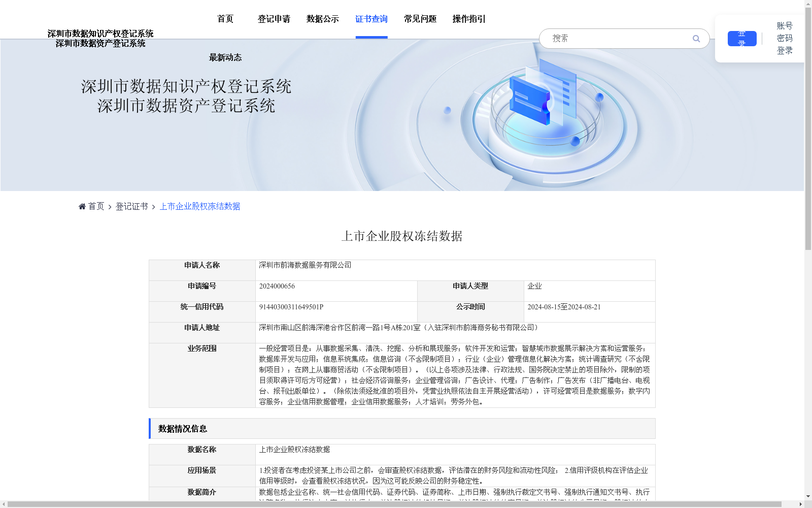Viewport: 812px width, 508px height.
Task: Click 上市企业股权冻结数据 breadcrumb link
Action: pos(200,206)
